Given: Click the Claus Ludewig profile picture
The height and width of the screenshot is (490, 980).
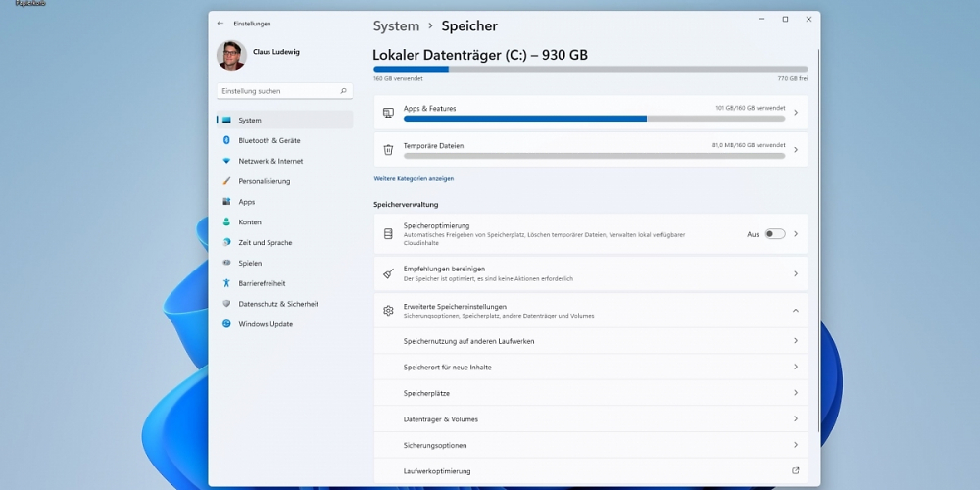Looking at the screenshot, I should pyautogui.click(x=231, y=56).
